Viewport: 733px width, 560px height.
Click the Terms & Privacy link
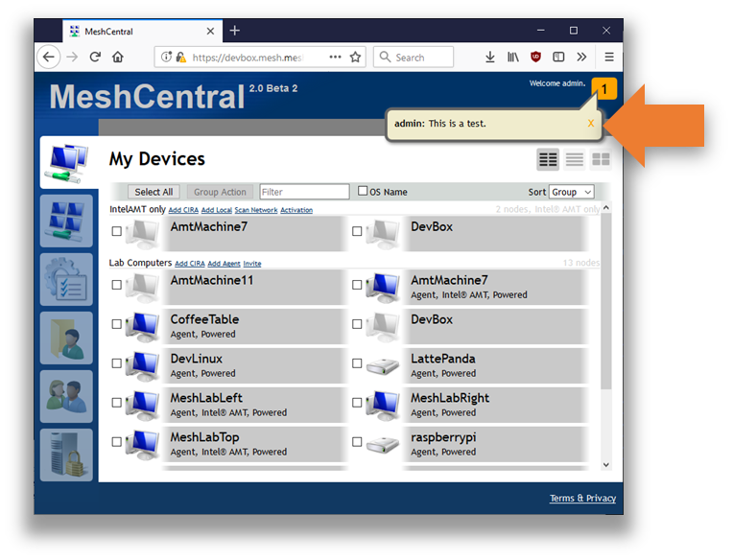click(582, 498)
